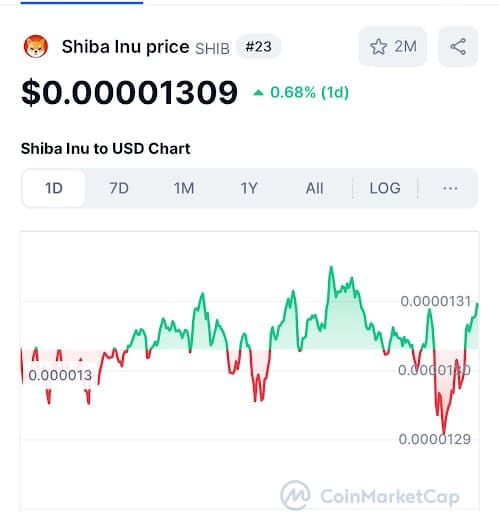Select the 1D chart range

coord(54,188)
